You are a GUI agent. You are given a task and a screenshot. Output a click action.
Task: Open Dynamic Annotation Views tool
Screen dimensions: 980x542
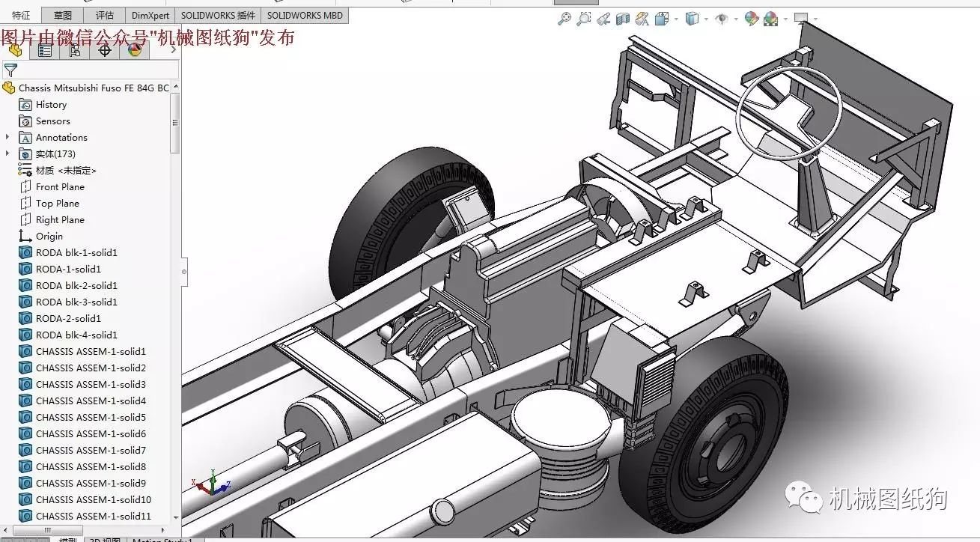coord(642,19)
